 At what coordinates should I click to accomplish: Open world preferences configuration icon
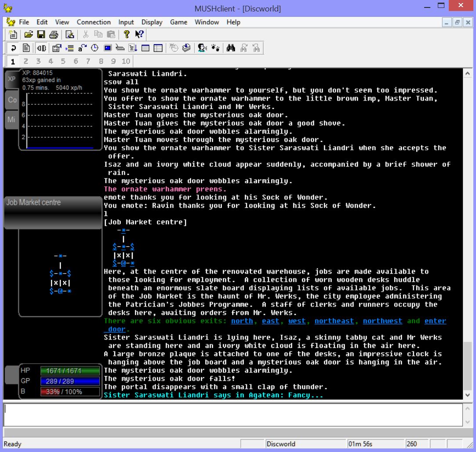point(57,48)
